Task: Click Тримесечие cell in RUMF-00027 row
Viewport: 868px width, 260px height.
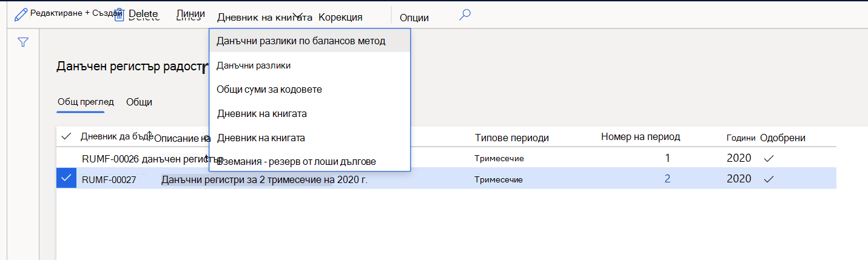Action: click(x=499, y=179)
